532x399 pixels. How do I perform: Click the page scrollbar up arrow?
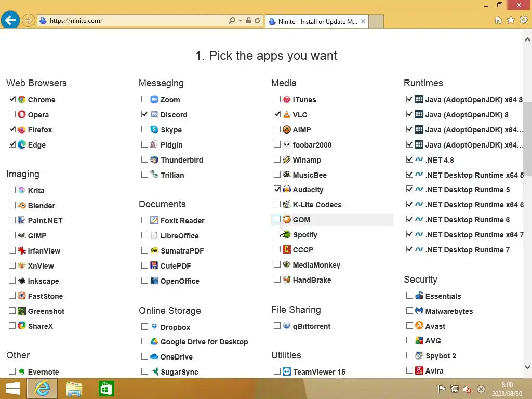(x=528, y=39)
